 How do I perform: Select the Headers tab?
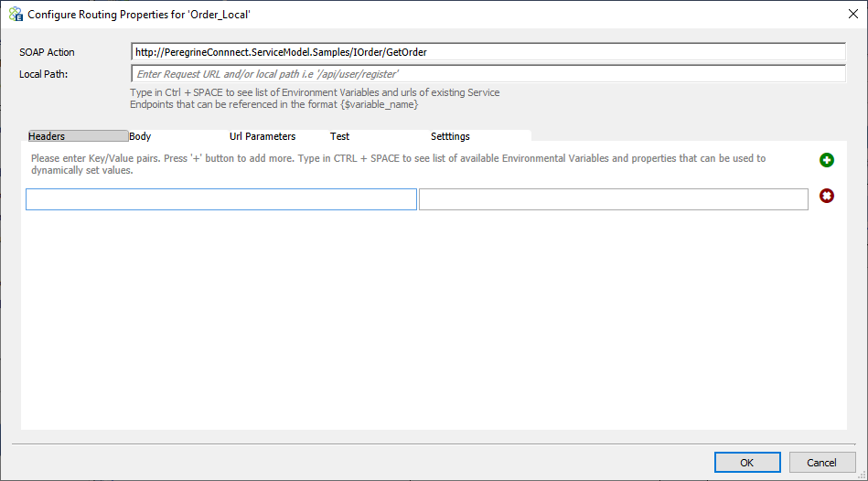coord(78,136)
